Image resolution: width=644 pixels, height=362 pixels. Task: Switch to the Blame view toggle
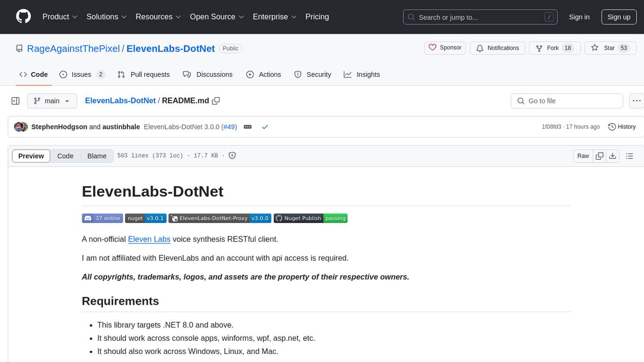click(97, 156)
